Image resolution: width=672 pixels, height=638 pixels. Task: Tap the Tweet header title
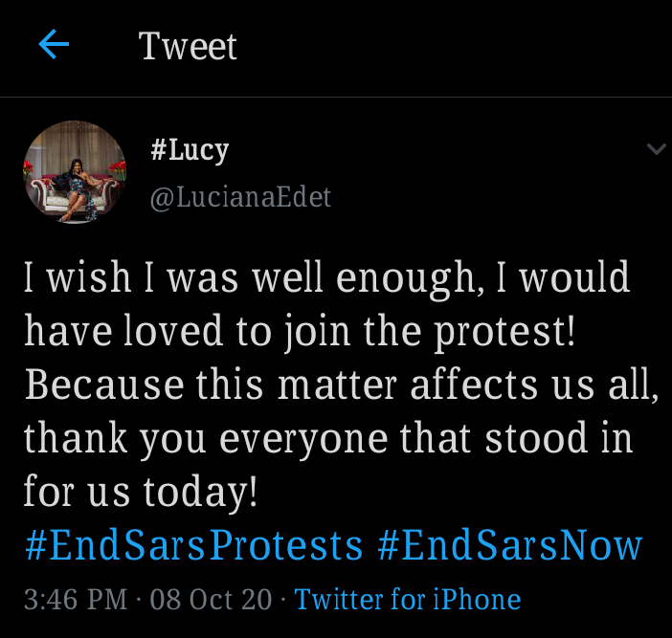188,46
